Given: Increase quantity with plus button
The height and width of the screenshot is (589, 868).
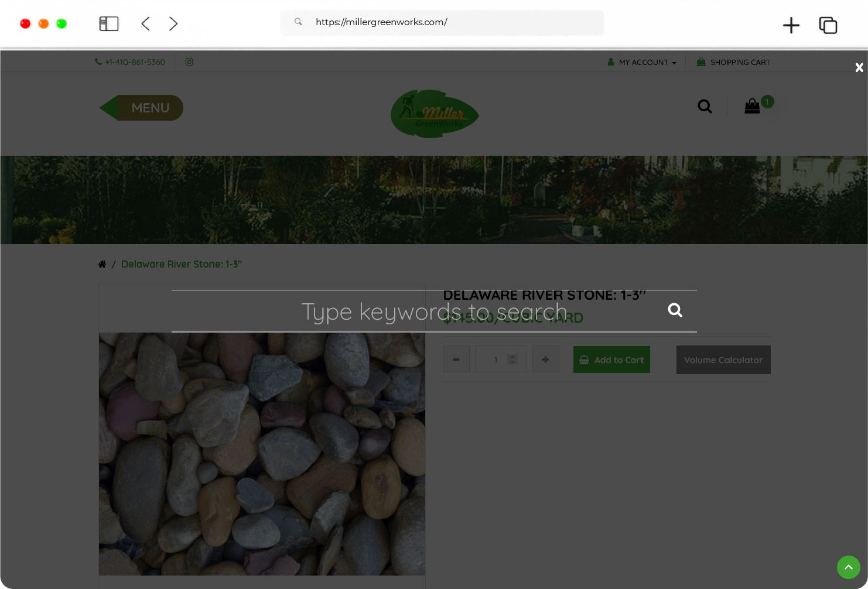Looking at the screenshot, I should coord(545,359).
